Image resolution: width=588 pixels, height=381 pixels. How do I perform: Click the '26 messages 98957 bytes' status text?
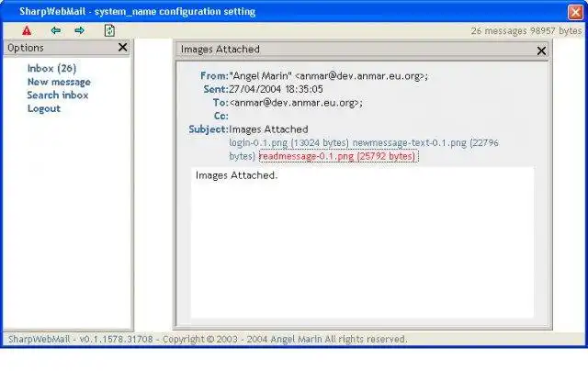(526, 31)
